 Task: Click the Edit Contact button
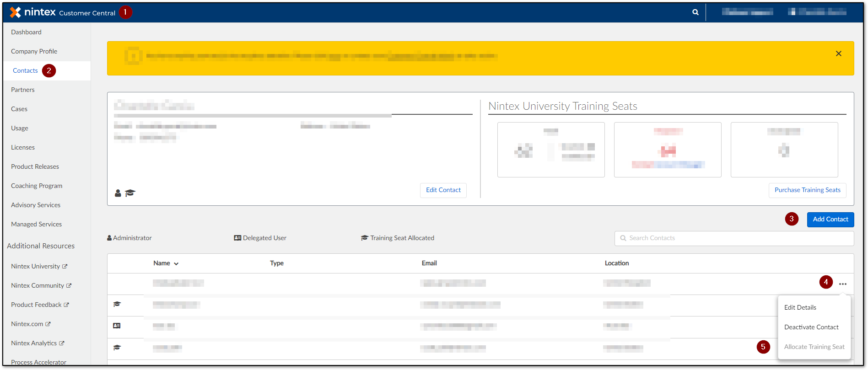click(443, 190)
